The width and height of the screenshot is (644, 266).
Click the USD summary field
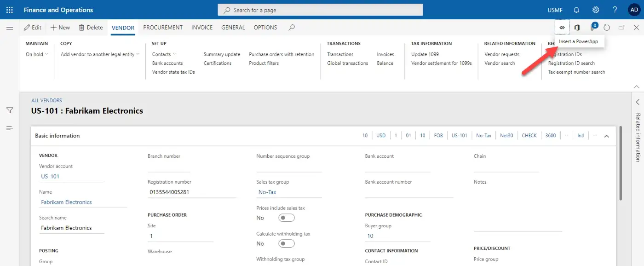pos(381,136)
